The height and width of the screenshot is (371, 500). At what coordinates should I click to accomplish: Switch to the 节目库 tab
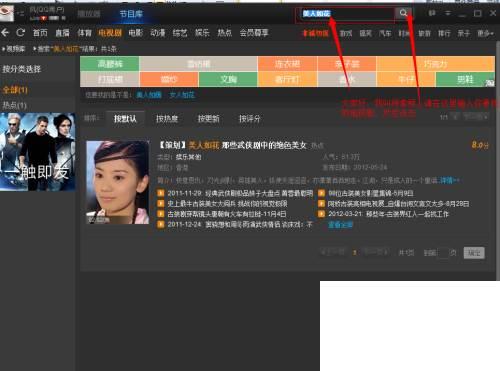[x=131, y=14]
